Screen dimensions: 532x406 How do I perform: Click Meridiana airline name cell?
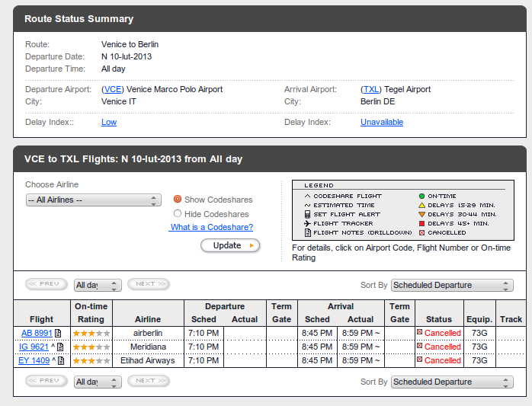point(149,347)
